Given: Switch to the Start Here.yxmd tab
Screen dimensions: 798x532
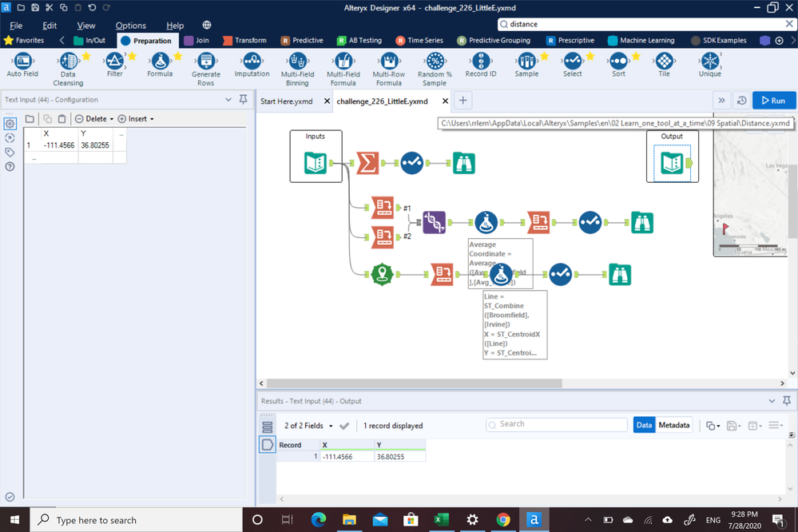Looking at the screenshot, I should pyautogui.click(x=286, y=101).
